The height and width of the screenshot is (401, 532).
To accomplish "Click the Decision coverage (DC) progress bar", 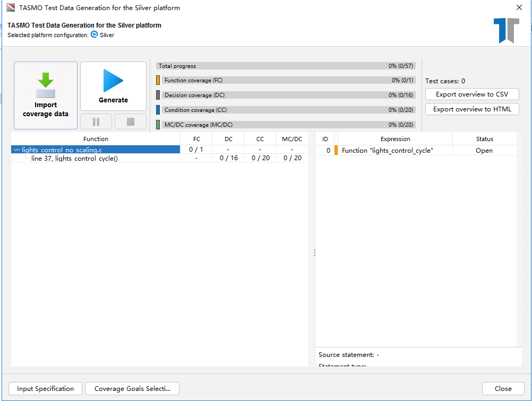I will tap(289, 95).
